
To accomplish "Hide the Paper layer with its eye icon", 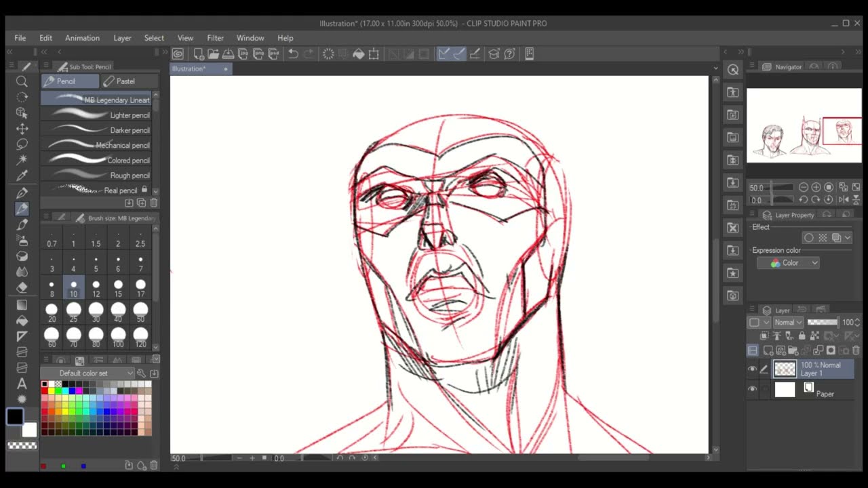I will pyautogui.click(x=752, y=389).
